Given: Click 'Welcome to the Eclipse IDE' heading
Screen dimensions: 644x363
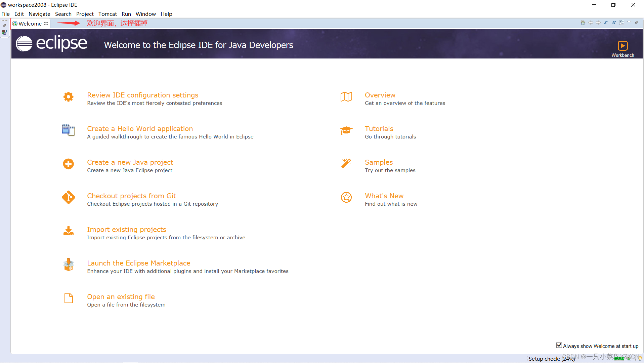Looking at the screenshot, I should click(x=199, y=45).
